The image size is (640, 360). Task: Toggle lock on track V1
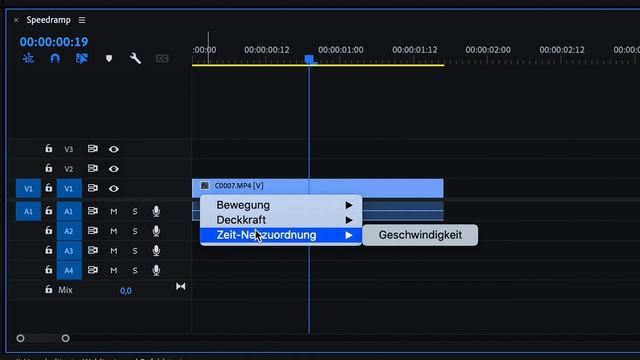coord(49,188)
